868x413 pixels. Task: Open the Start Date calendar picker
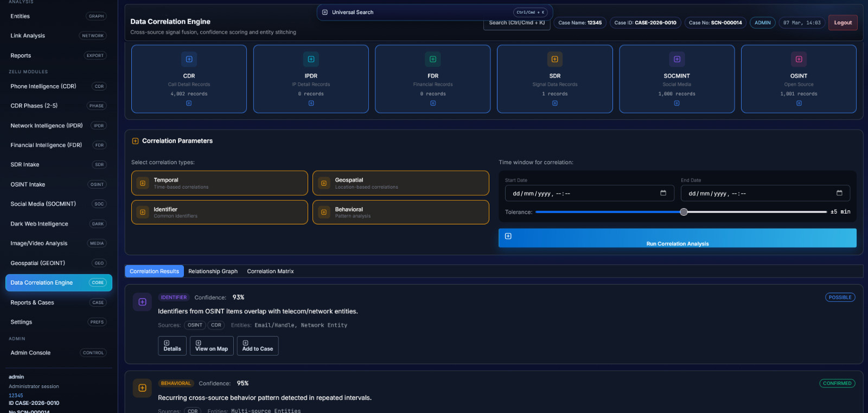pos(663,193)
